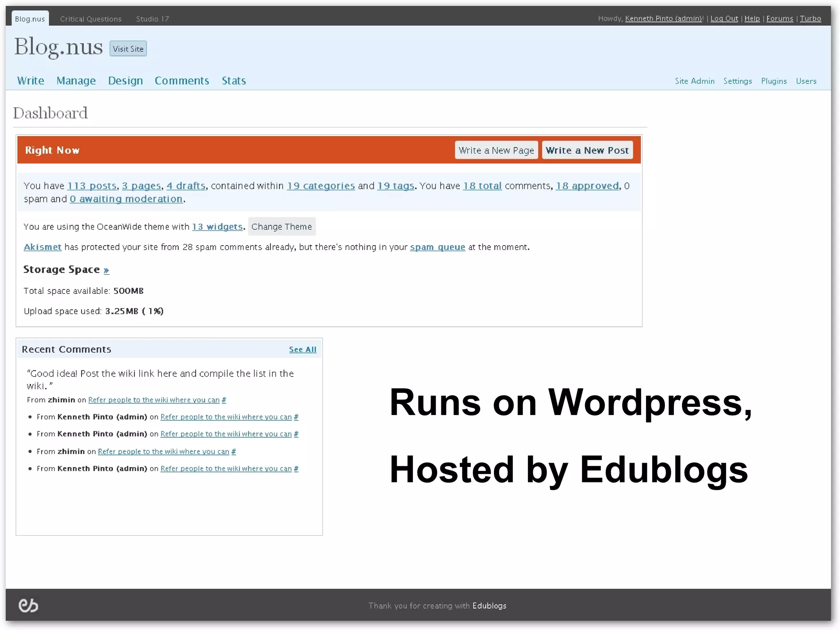Click the Recent Comments panel title

66,349
